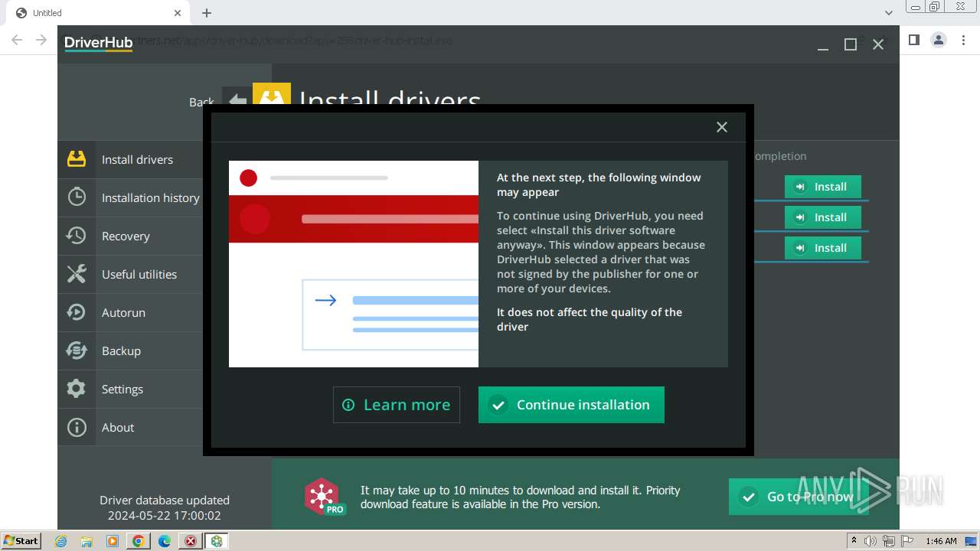The height and width of the screenshot is (551, 980).
Task: Click the volume speaker tray icon
Action: coord(871,541)
